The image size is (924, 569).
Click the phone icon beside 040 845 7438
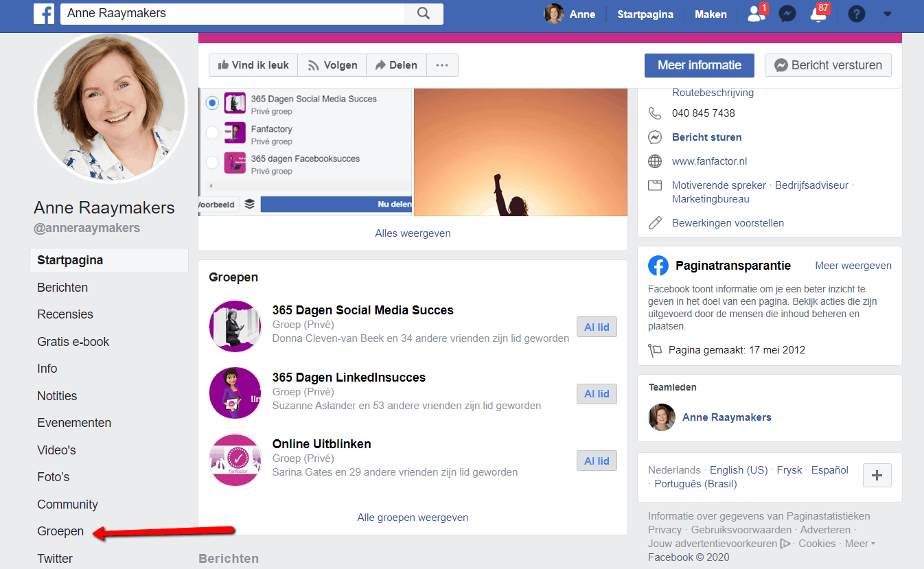click(655, 113)
